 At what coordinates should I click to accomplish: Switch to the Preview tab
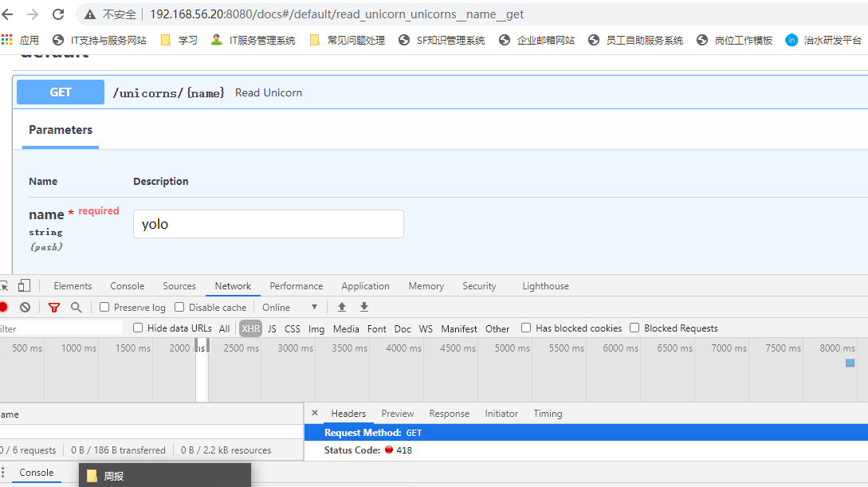pos(397,413)
